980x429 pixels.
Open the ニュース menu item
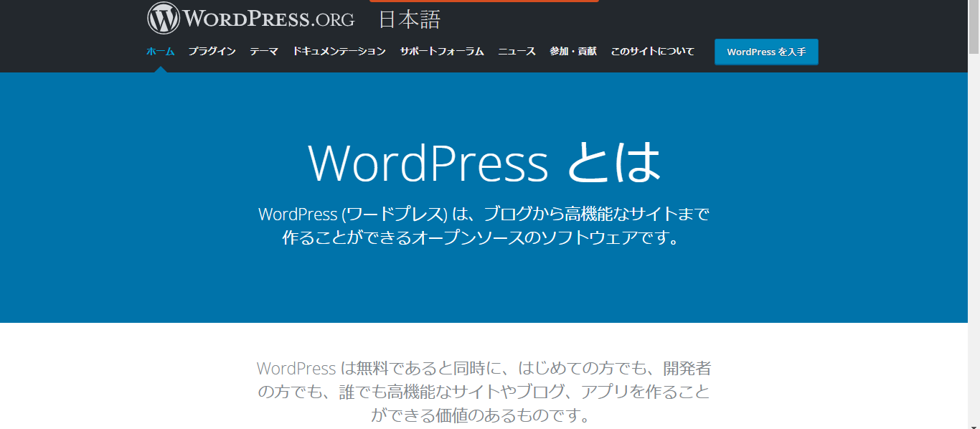click(517, 52)
